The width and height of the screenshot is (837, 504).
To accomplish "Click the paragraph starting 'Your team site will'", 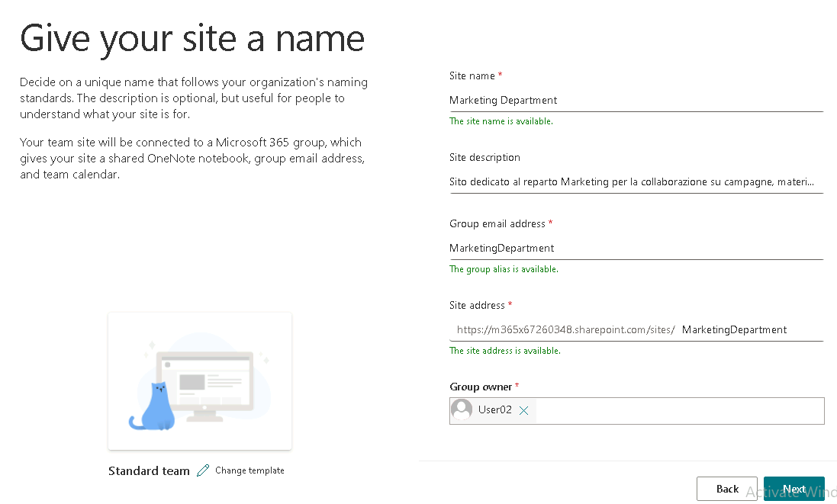I will tap(192, 159).
